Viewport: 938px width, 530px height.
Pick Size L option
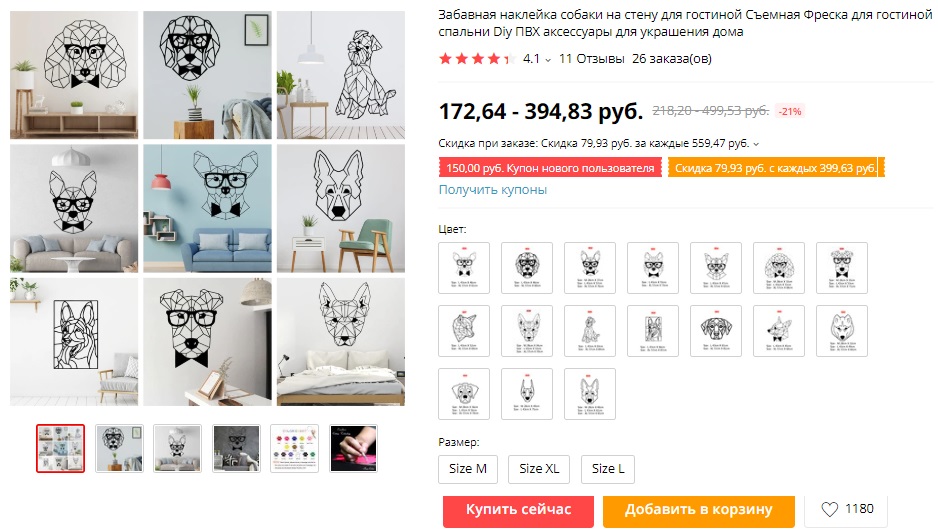tap(608, 468)
